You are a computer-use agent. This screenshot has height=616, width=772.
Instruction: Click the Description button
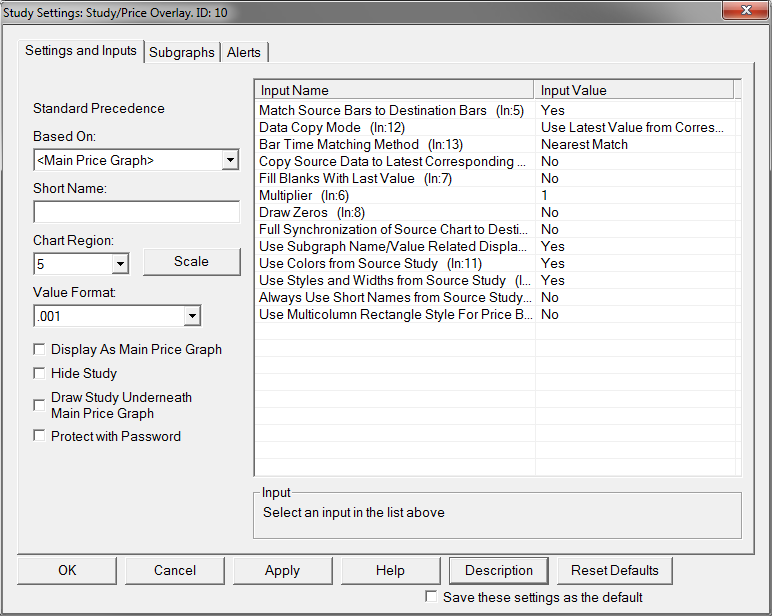(x=499, y=570)
